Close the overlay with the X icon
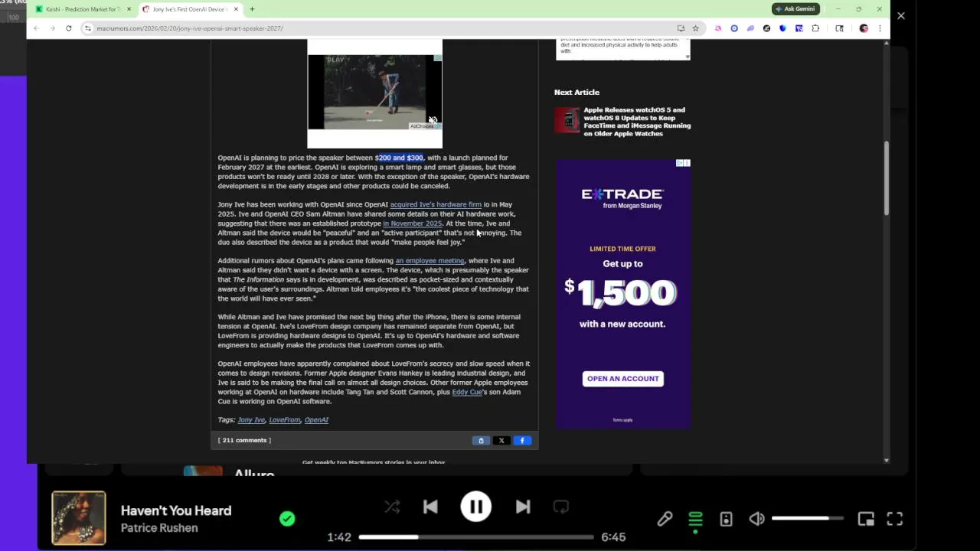The image size is (980, 551). 900,15
